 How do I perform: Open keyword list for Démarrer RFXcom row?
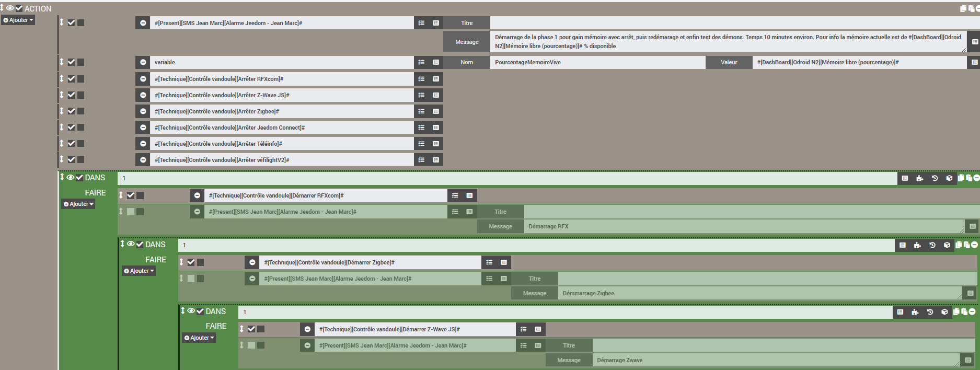pyautogui.click(x=455, y=195)
